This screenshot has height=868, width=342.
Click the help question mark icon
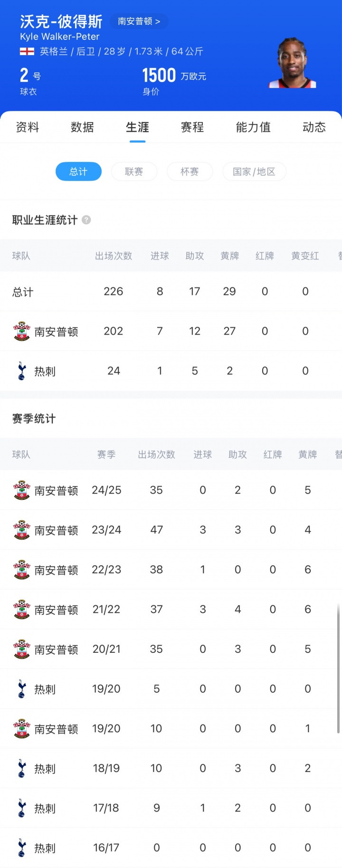click(x=86, y=220)
